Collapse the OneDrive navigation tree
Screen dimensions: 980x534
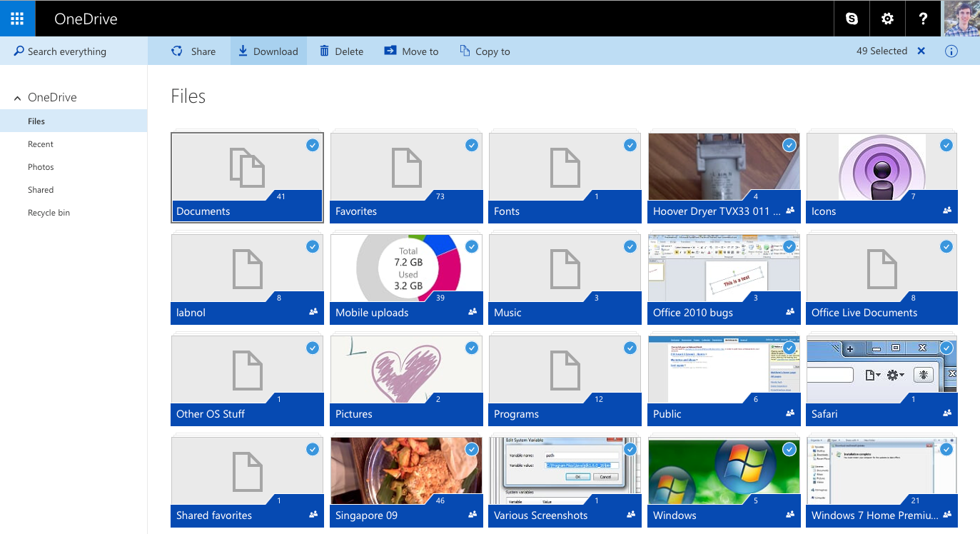coord(17,98)
